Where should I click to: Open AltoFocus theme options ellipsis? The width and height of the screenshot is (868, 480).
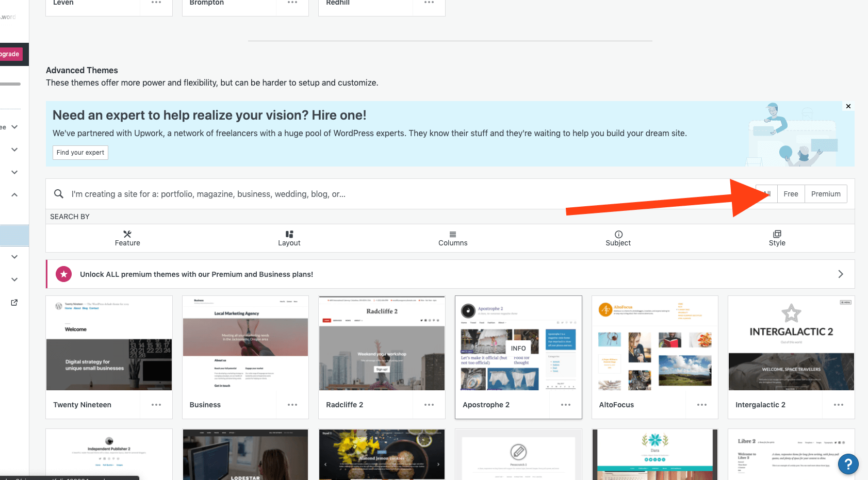tap(702, 405)
